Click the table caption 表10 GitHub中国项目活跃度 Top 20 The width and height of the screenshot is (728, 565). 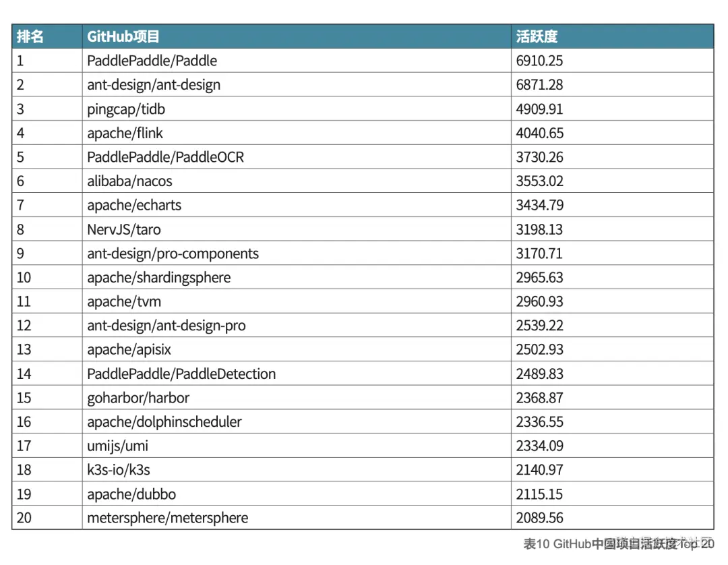pyautogui.click(x=618, y=543)
